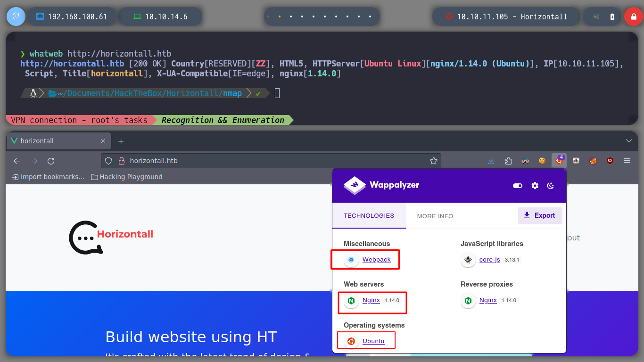Click the crossed-out cookie extension icon
The image size is (644, 362).
click(593, 161)
